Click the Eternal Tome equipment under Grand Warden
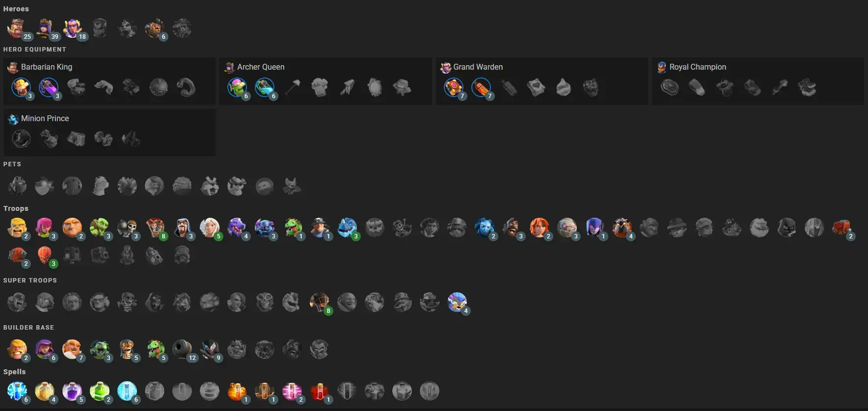Viewport: 868px width, 411px height. [453, 87]
